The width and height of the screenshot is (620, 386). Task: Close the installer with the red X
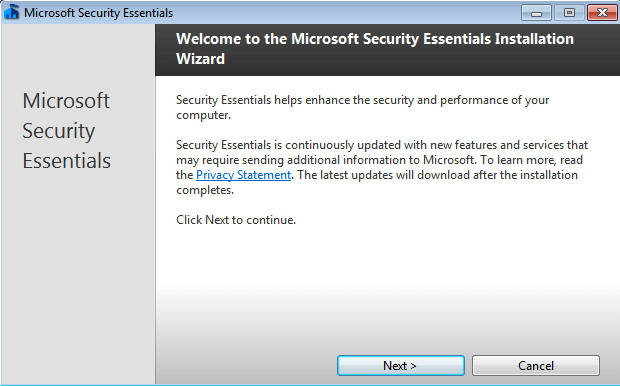click(x=602, y=13)
